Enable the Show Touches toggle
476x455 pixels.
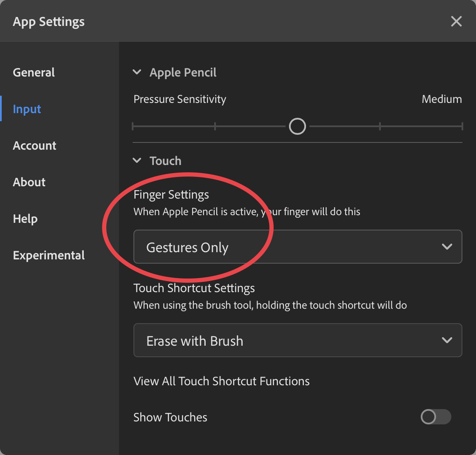point(436,417)
